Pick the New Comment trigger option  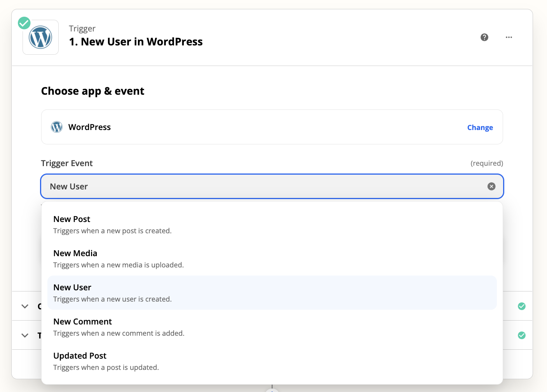272,327
